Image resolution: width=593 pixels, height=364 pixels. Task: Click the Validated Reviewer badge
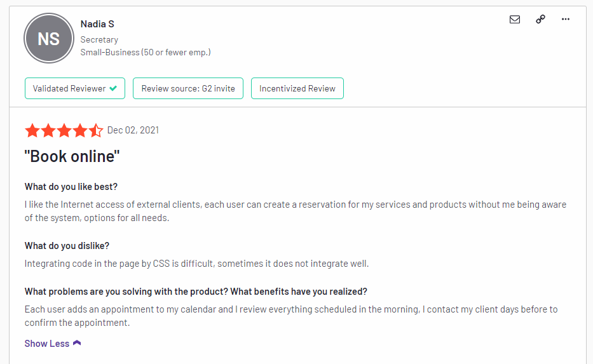pyautogui.click(x=75, y=88)
